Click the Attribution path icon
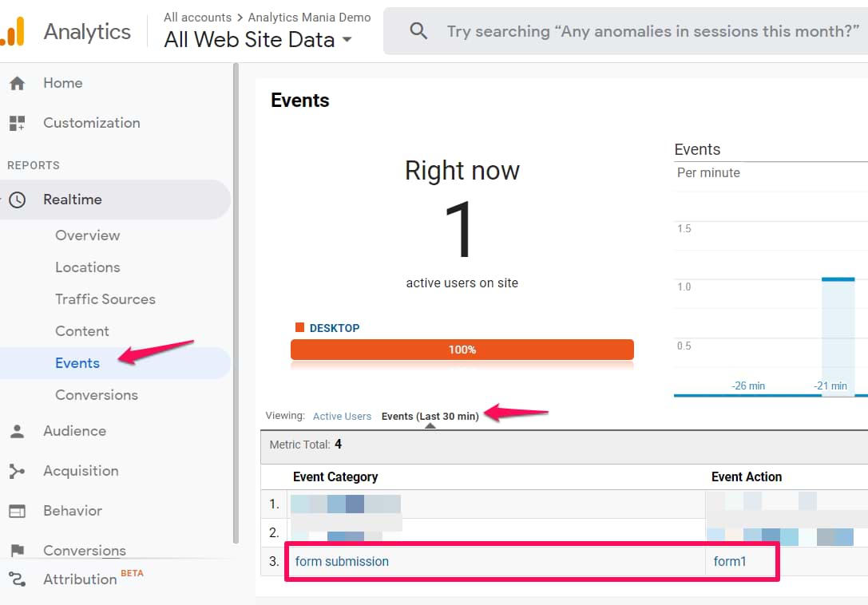 17,579
